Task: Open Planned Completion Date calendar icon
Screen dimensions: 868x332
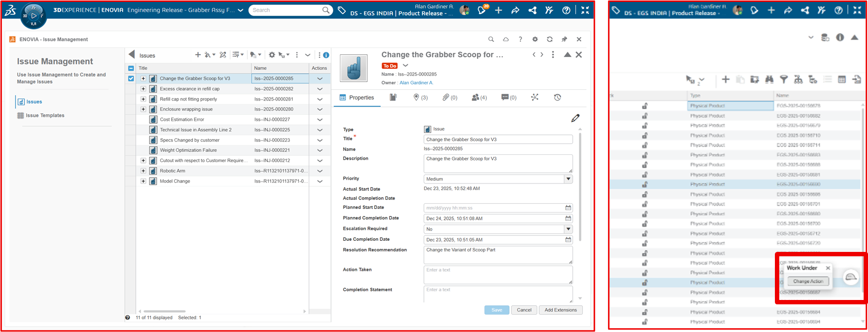Action: point(568,218)
